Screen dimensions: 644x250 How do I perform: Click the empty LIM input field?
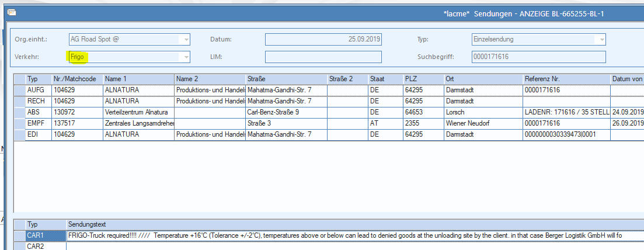(323, 57)
